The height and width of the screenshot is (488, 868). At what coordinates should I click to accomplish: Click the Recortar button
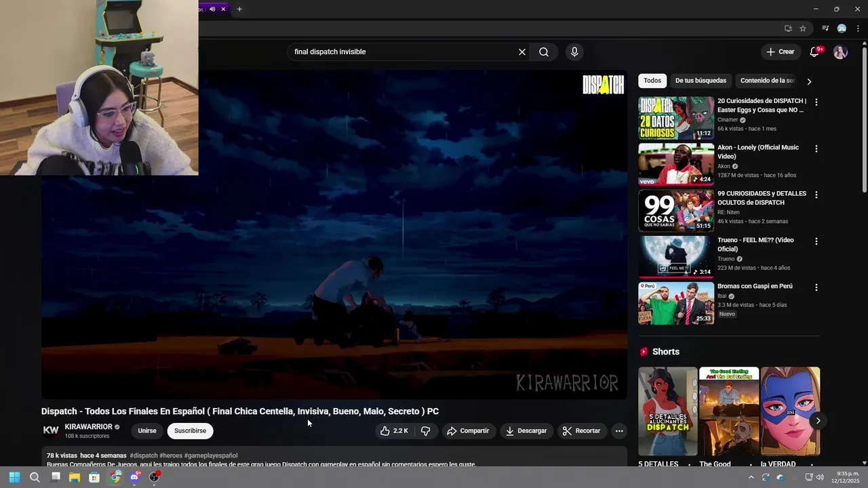click(x=581, y=431)
